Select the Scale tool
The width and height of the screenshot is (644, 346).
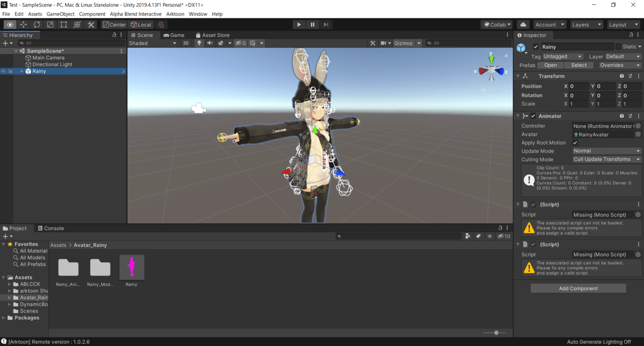pyautogui.click(x=50, y=25)
